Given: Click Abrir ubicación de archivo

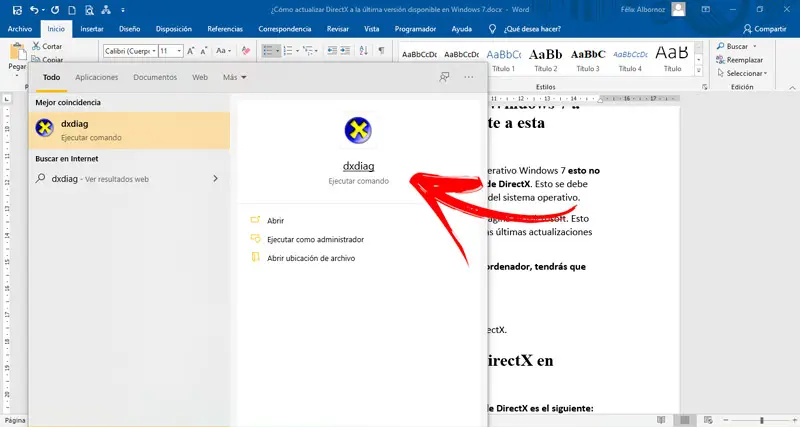Looking at the screenshot, I should pos(311,258).
